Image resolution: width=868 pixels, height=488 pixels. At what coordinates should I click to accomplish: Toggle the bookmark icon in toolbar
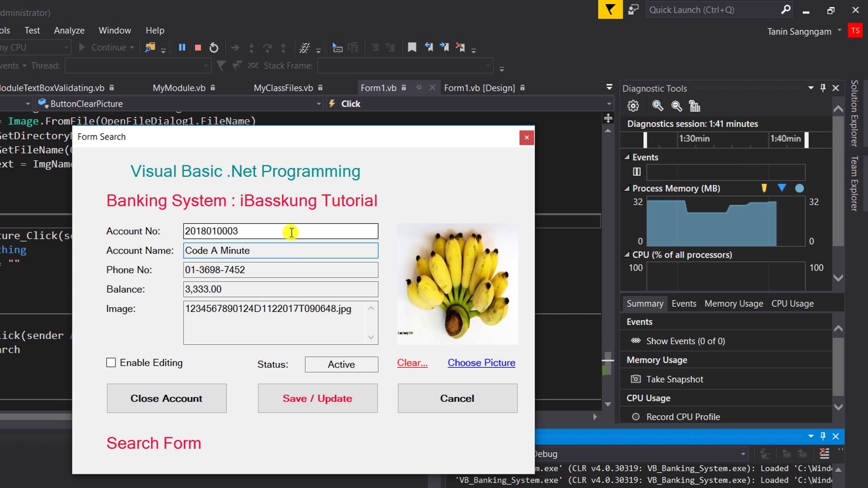tap(412, 47)
